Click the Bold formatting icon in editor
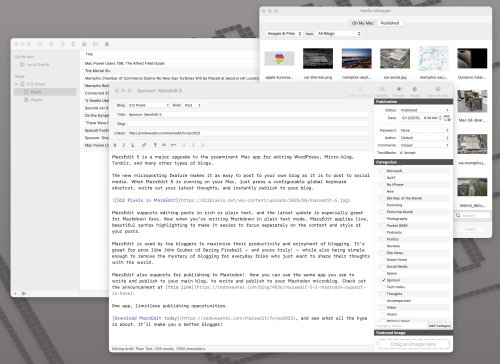Viewport: 500px width, 364px height. click(115, 145)
